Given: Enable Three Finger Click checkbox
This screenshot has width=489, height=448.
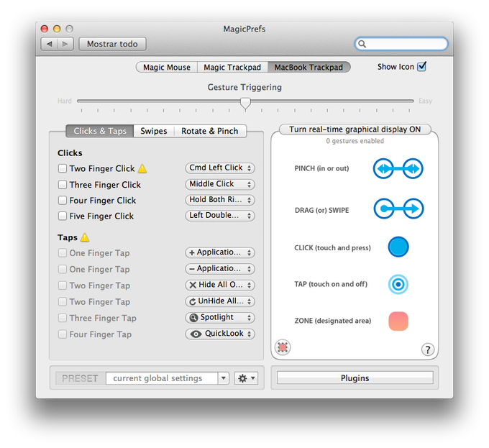Looking at the screenshot, I should coord(63,185).
